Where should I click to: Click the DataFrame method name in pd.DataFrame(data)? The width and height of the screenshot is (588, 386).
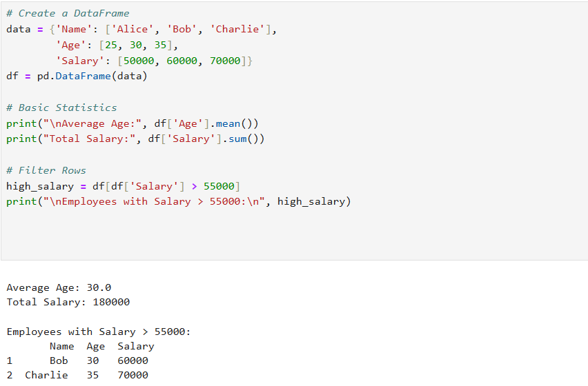pyautogui.click(x=84, y=76)
